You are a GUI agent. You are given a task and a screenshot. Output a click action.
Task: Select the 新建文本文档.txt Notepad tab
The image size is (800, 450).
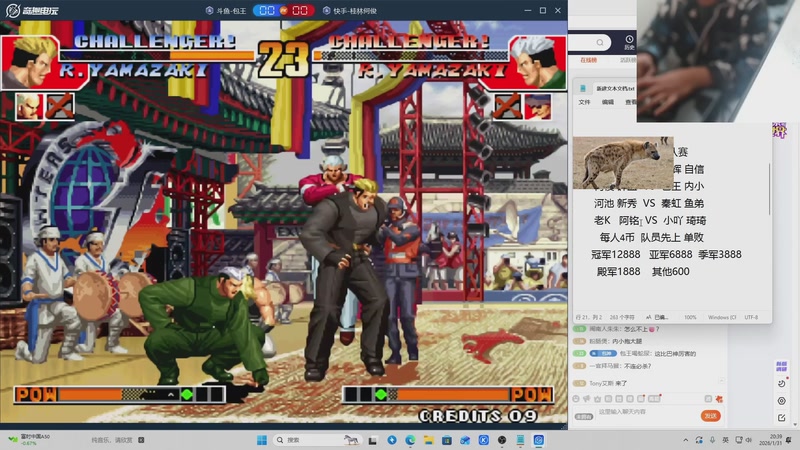tap(615, 88)
